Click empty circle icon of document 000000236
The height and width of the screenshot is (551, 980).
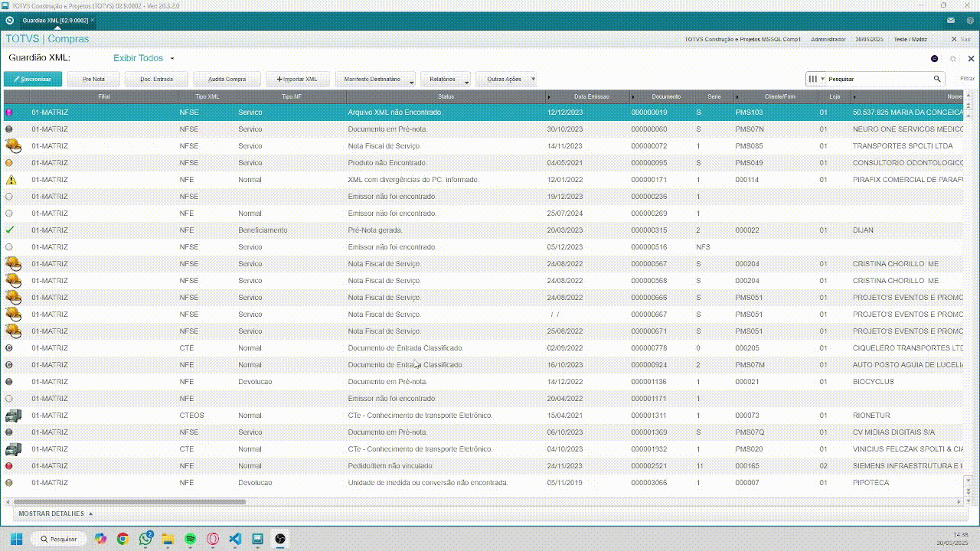(9, 197)
